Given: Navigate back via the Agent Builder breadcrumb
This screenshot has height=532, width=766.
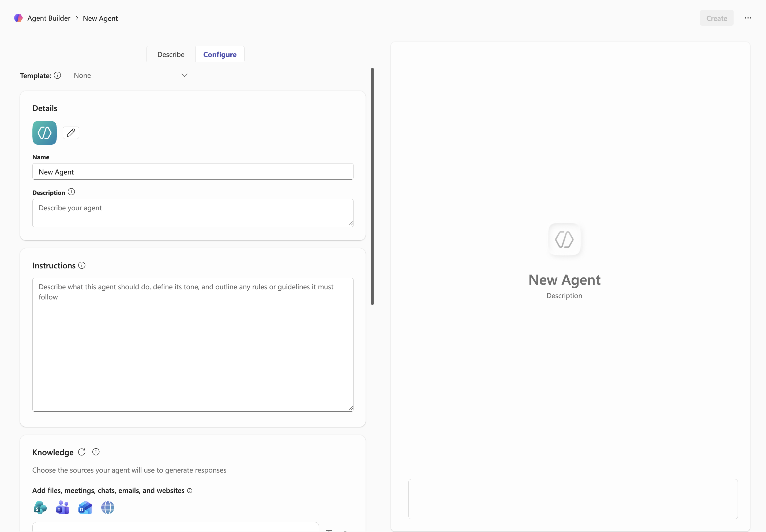Looking at the screenshot, I should [49, 18].
